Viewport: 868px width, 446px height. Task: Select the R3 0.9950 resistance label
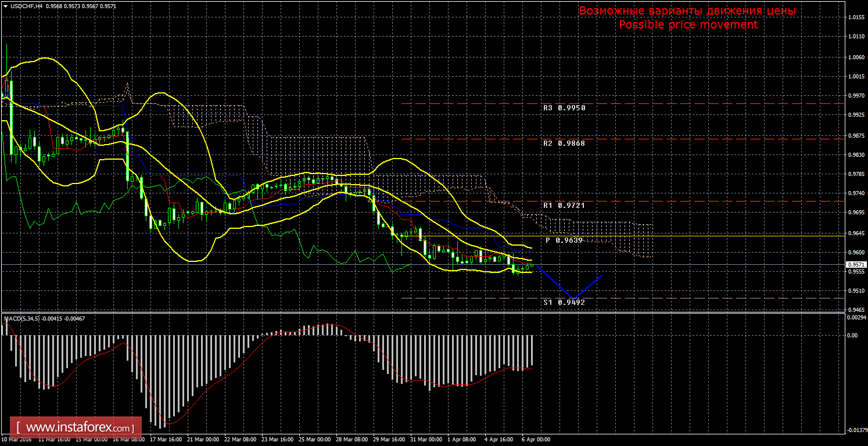click(x=564, y=108)
